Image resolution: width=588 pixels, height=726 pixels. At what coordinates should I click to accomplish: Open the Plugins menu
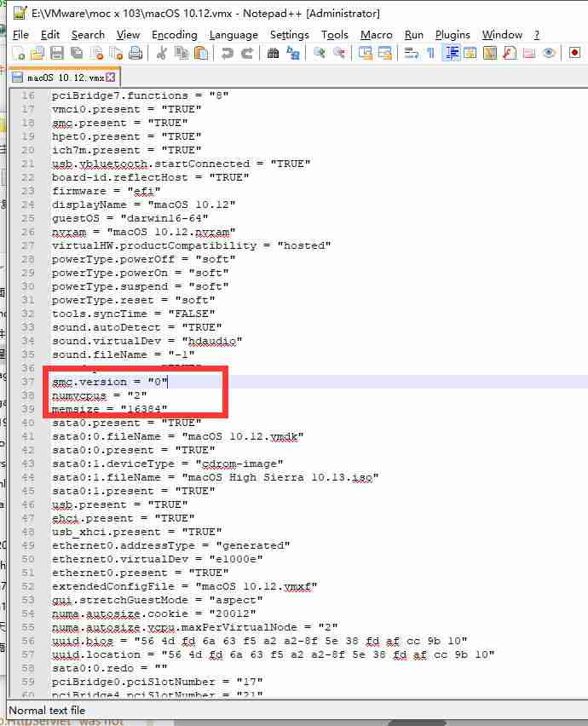click(x=453, y=35)
